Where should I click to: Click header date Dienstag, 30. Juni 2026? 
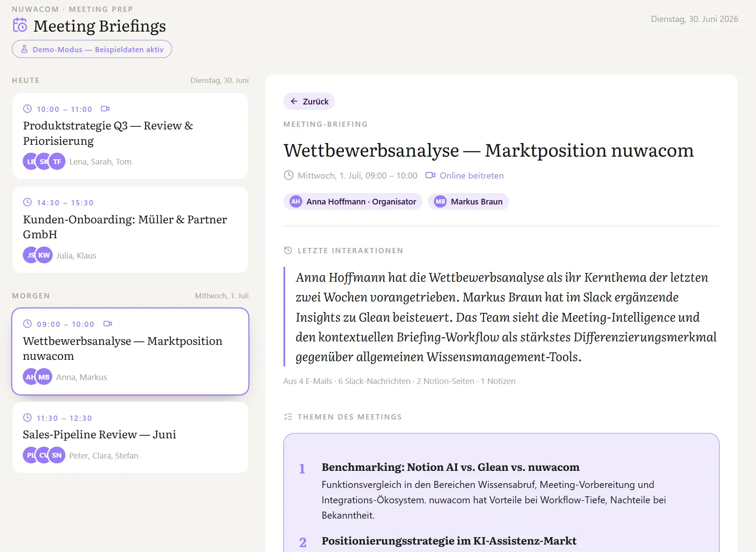(695, 19)
